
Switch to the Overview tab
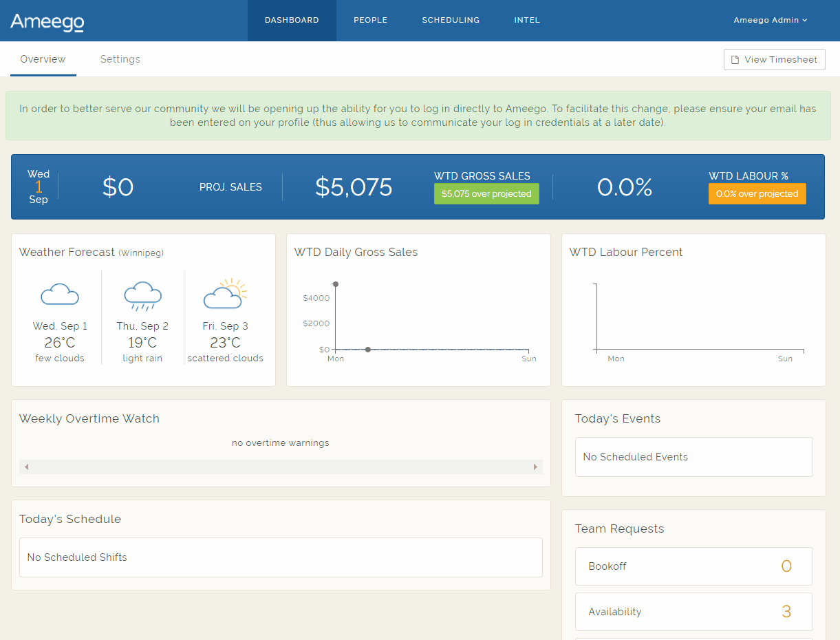tap(43, 59)
